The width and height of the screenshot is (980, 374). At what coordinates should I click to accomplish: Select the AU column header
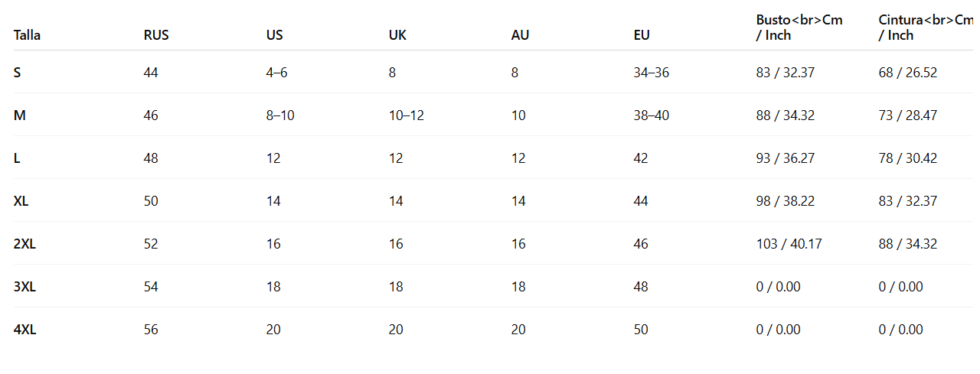[520, 35]
